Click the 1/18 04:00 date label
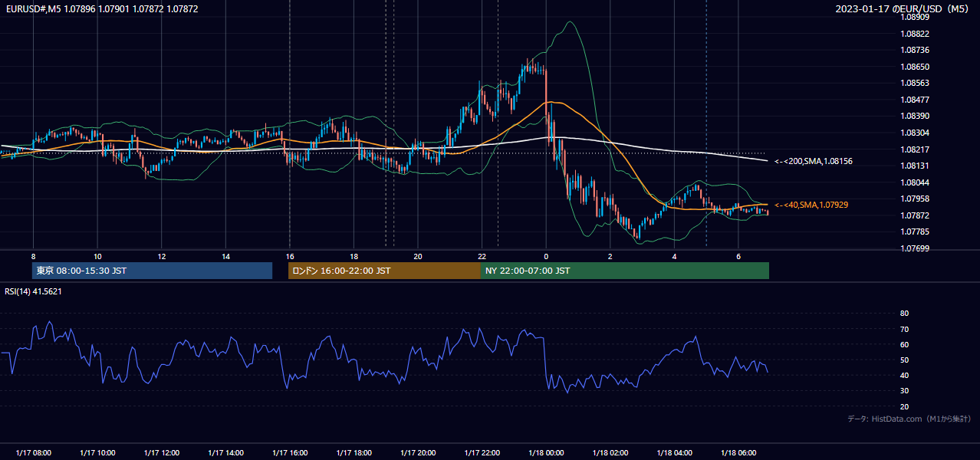The image size is (980, 460). pyautogui.click(x=674, y=452)
